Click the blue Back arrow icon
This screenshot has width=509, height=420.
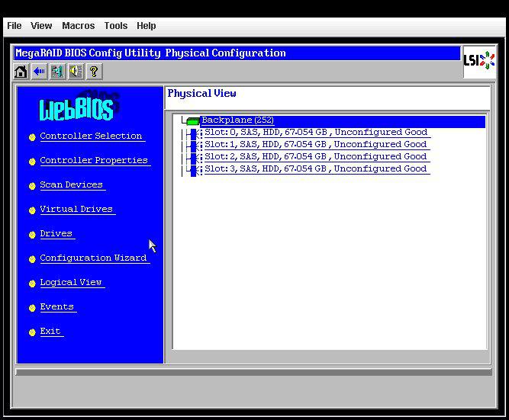(x=39, y=72)
